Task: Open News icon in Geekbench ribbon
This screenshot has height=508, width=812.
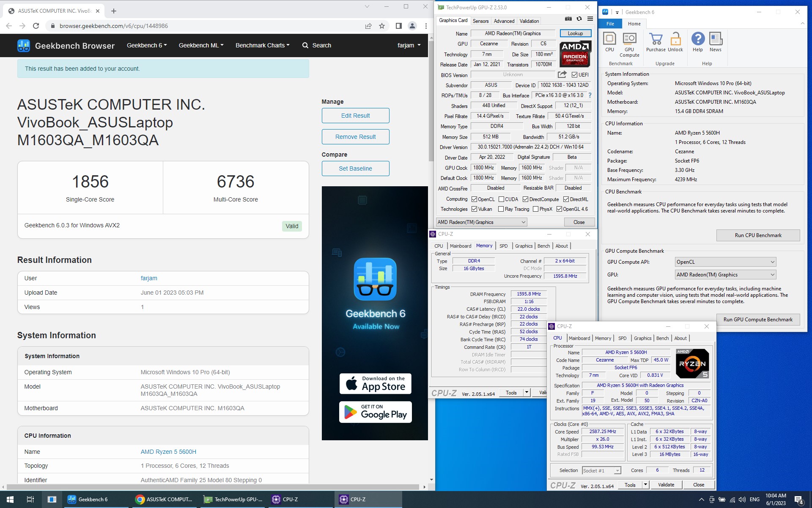Action: (x=716, y=42)
